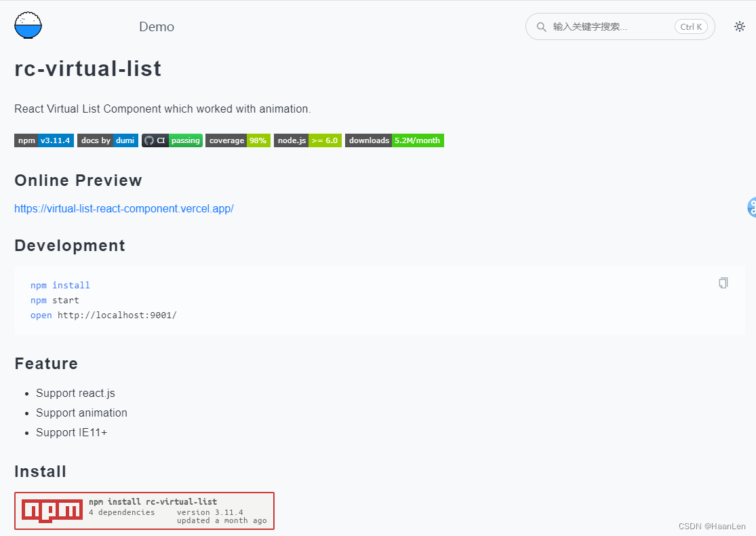Copy the Development code block

pyautogui.click(x=723, y=283)
